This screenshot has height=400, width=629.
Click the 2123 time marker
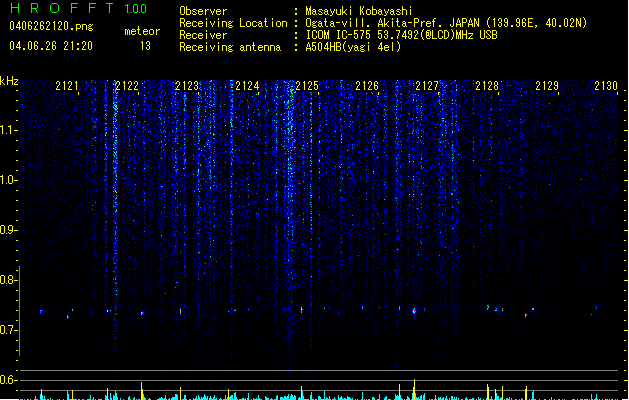click(187, 86)
